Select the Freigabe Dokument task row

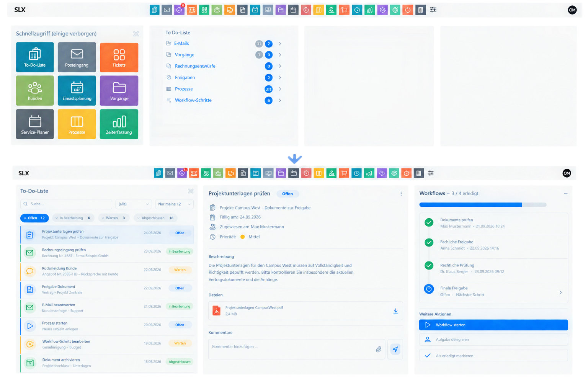pos(107,289)
